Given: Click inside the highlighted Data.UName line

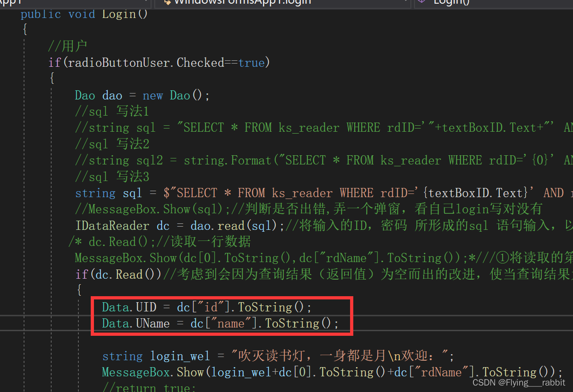Looking at the screenshot, I should coord(184,323).
